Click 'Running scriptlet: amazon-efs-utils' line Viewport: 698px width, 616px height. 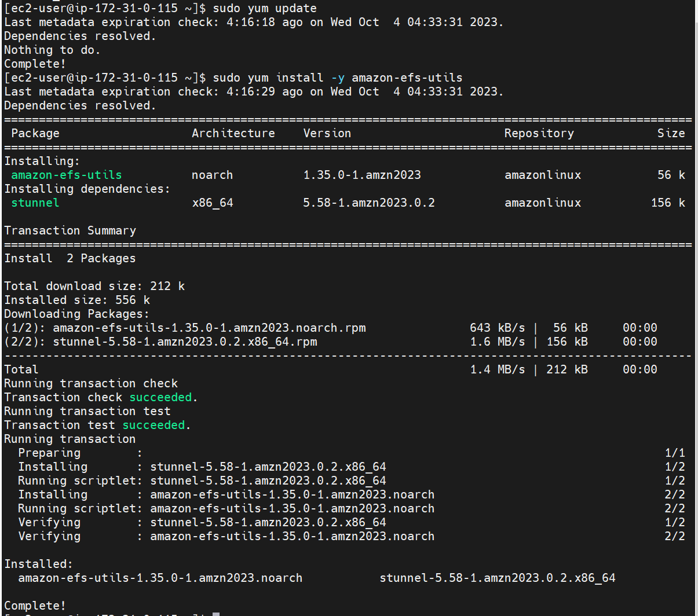point(352,509)
